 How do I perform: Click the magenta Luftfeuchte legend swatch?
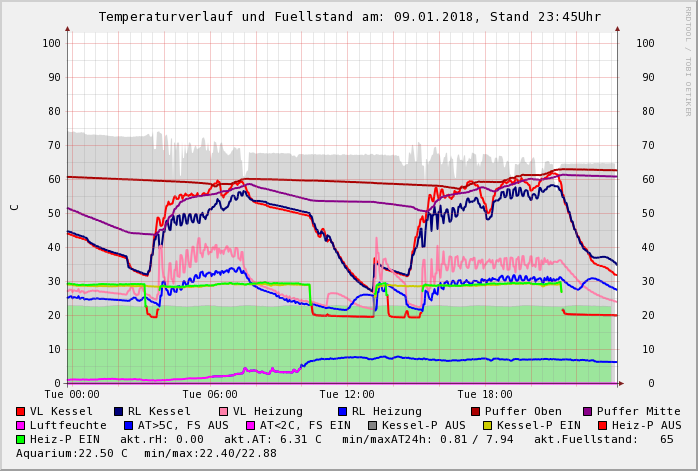point(21,425)
